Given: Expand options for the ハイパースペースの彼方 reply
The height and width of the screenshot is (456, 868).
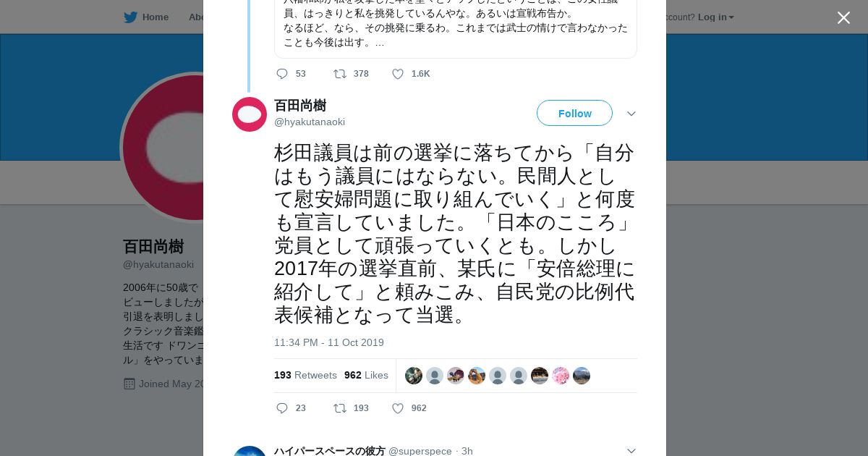Looking at the screenshot, I should click(631, 450).
